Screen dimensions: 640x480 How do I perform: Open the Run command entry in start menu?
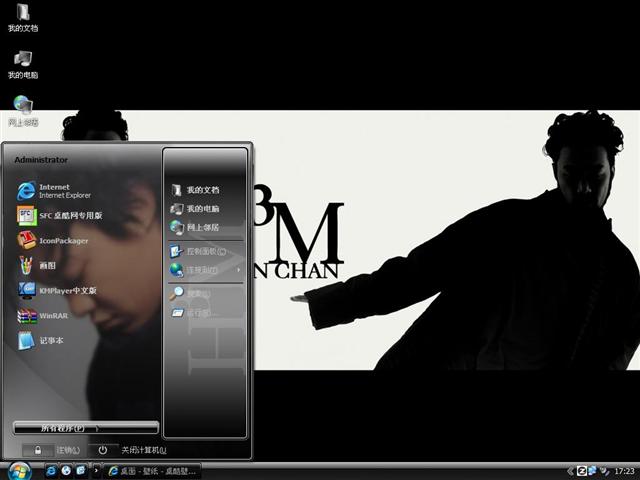(x=191, y=313)
